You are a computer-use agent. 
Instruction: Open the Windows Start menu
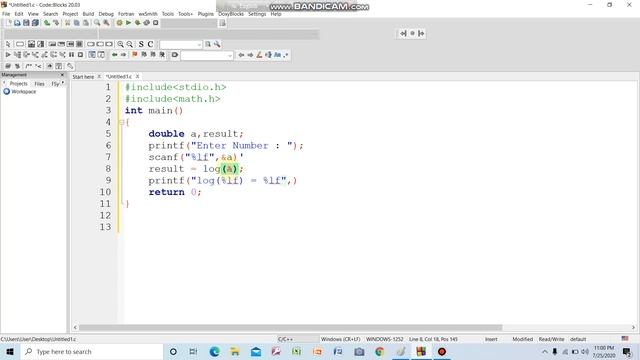coord(10,351)
